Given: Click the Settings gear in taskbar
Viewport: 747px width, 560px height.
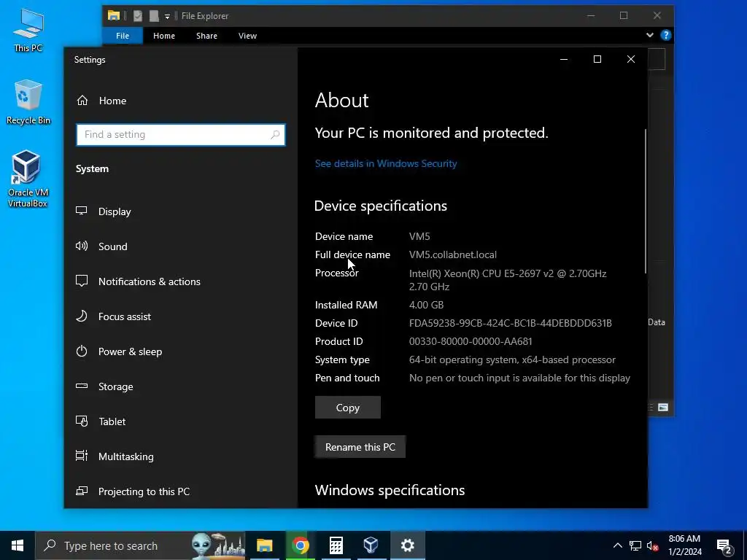Looking at the screenshot, I should [x=407, y=545].
